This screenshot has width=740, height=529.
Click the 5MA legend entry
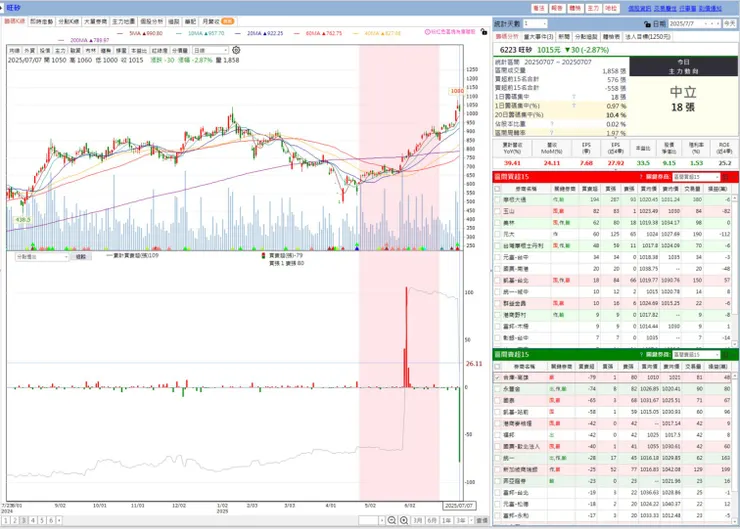click(x=140, y=34)
